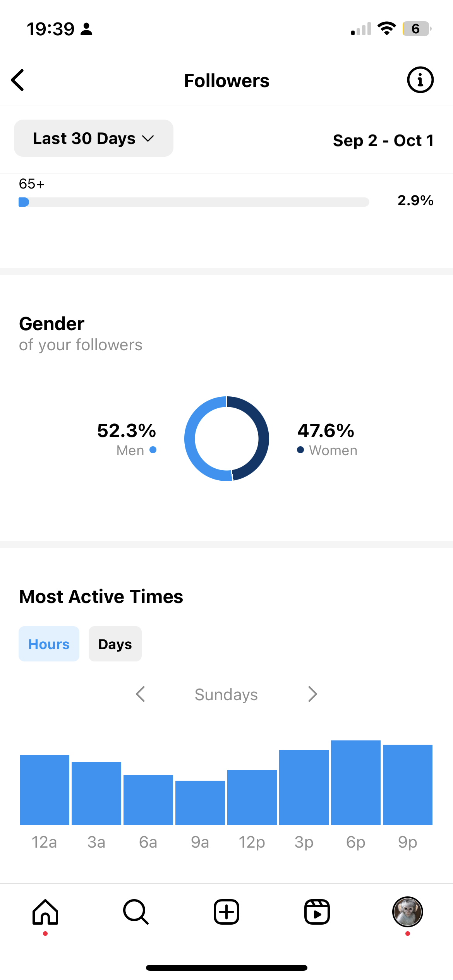Open profile avatar in bottom bar
This screenshot has width=453, height=980.
(x=408, y=912)
